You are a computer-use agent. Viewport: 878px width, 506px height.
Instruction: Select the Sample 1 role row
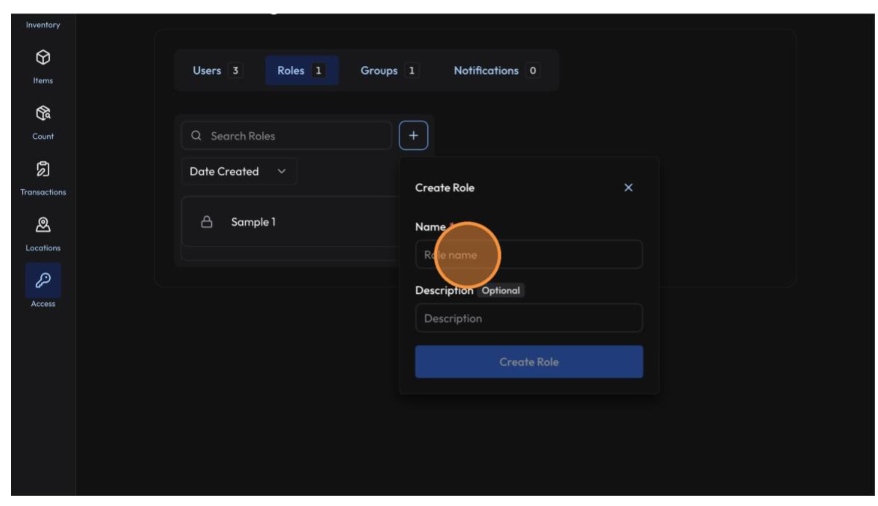click(290, 222)
